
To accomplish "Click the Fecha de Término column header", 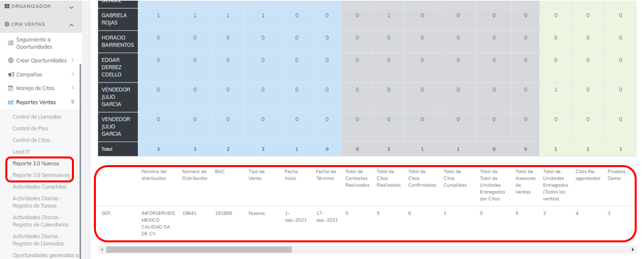I will point(326,175).
